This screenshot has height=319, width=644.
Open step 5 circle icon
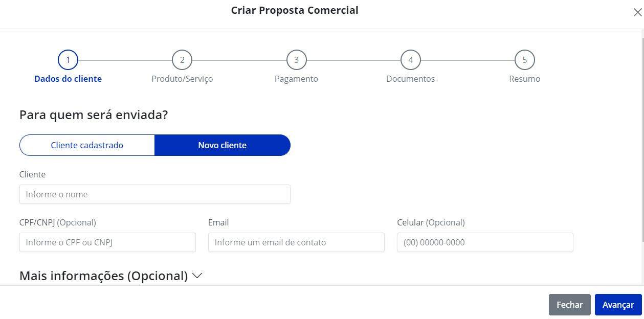(x=524, y=60)
